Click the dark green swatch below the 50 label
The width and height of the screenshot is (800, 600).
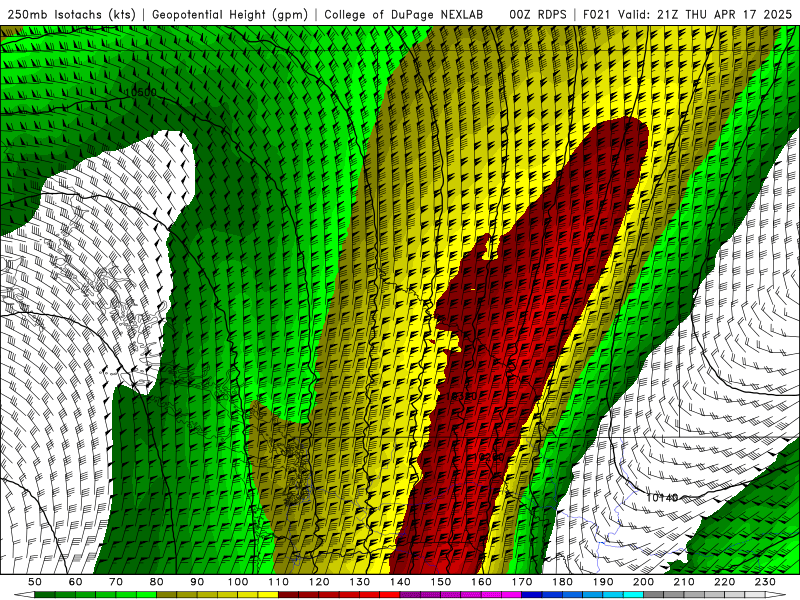point(44,595)
